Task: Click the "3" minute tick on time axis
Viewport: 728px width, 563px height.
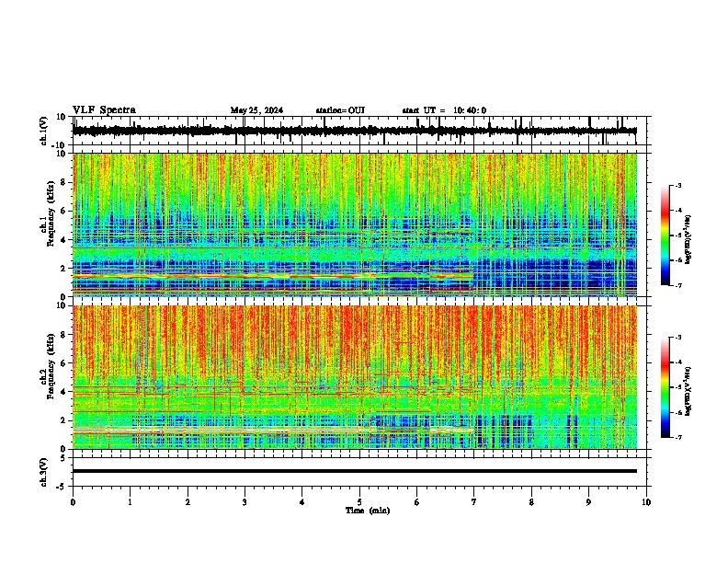Action: click(x=245, y=502)
